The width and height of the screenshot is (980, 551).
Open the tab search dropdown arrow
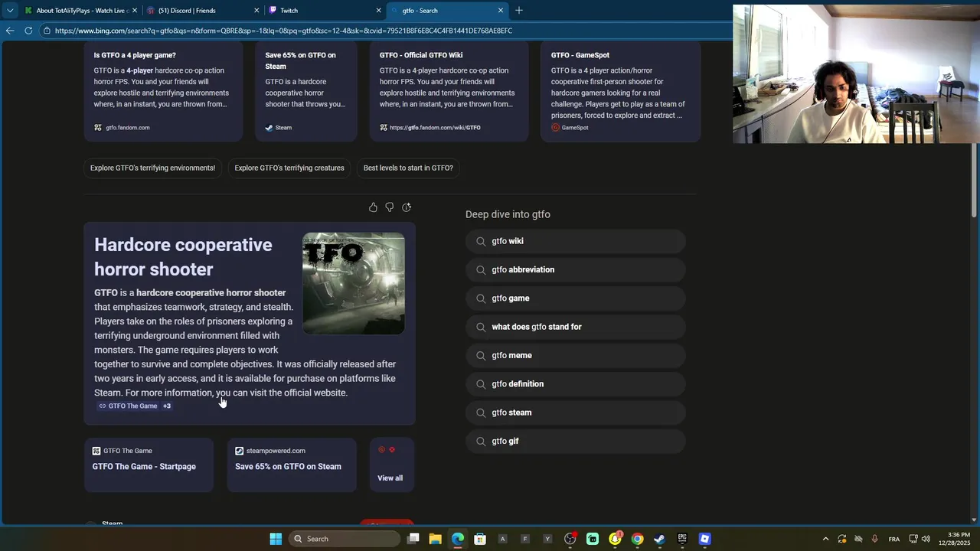click(10, 10)
